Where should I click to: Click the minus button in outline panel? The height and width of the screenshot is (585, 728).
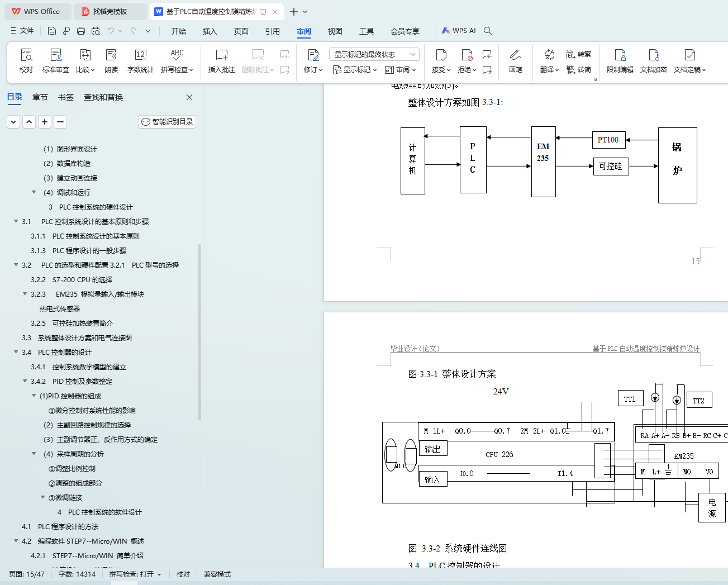coord(60,122)
